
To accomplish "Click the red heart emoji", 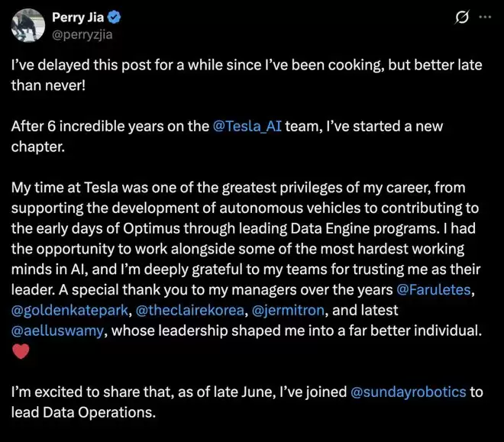I will pyautogui.click(x=21, y=353).
